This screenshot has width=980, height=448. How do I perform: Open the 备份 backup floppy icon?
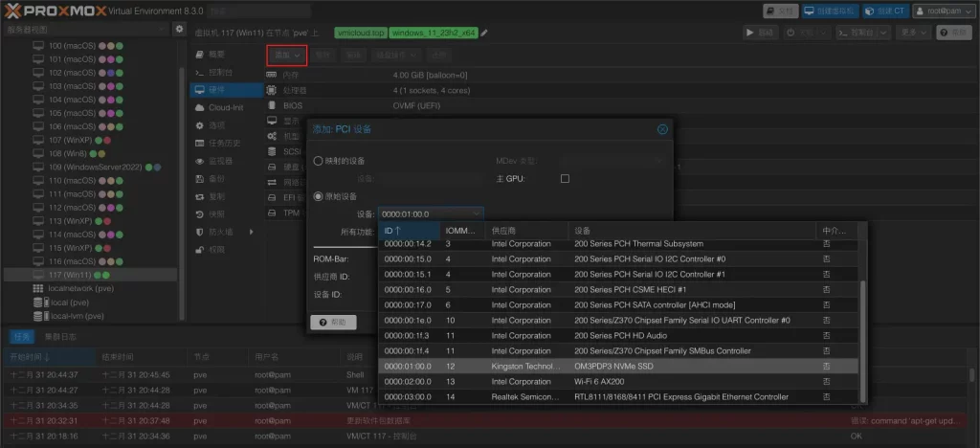(200, 179)
